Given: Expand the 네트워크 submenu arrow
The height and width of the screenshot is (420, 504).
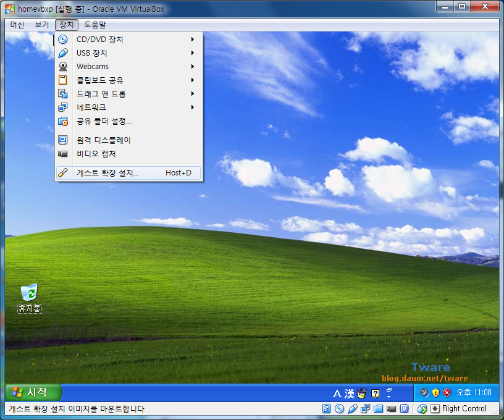Looking at the screenshot, I should point(193,107).
